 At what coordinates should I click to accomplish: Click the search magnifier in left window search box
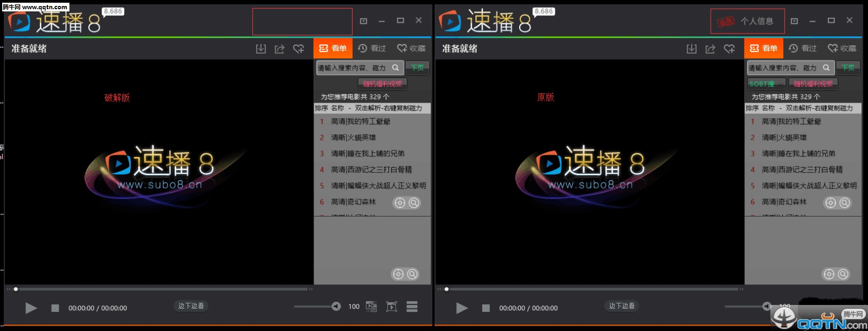[396, 68]
